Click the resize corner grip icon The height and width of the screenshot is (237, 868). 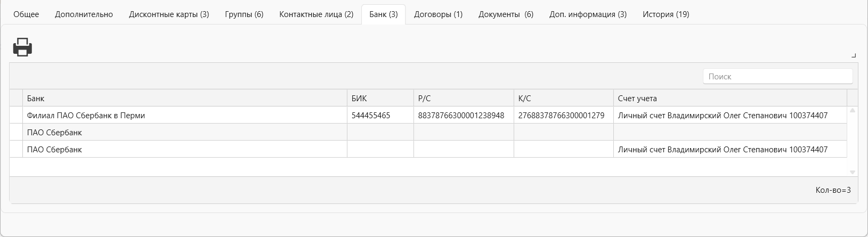click(854, 55)
